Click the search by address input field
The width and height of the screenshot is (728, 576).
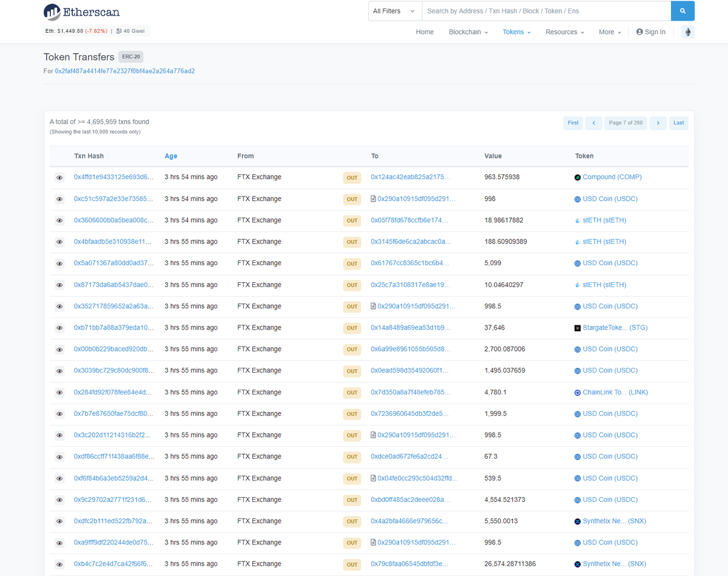point(546,11)
